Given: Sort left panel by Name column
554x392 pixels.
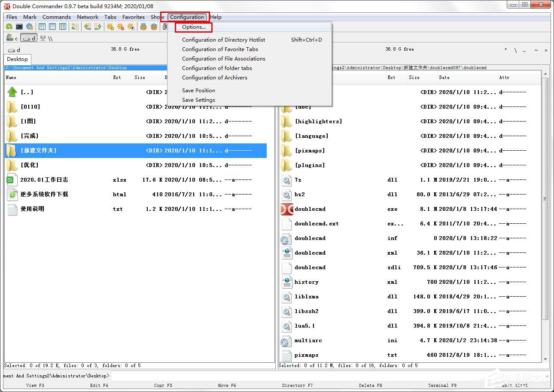Looking at the screenshot, I should (58, 77).
